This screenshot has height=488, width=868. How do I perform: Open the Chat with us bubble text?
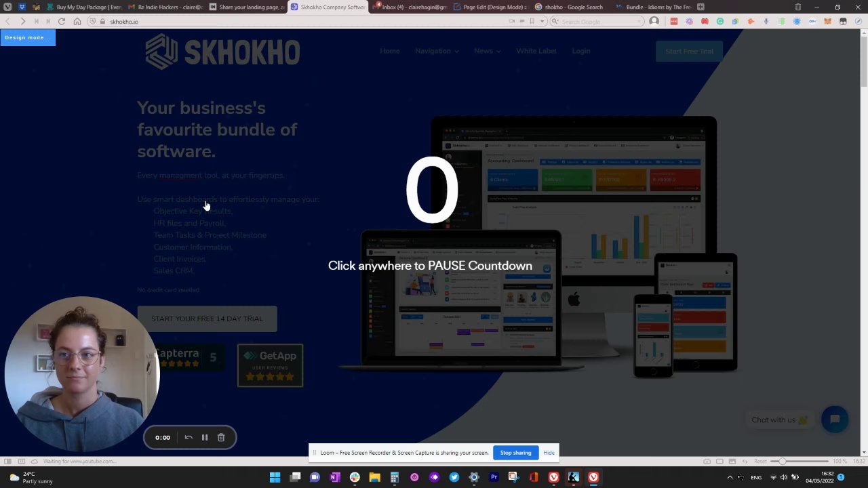pyautogui.click(x=779, y=420)
